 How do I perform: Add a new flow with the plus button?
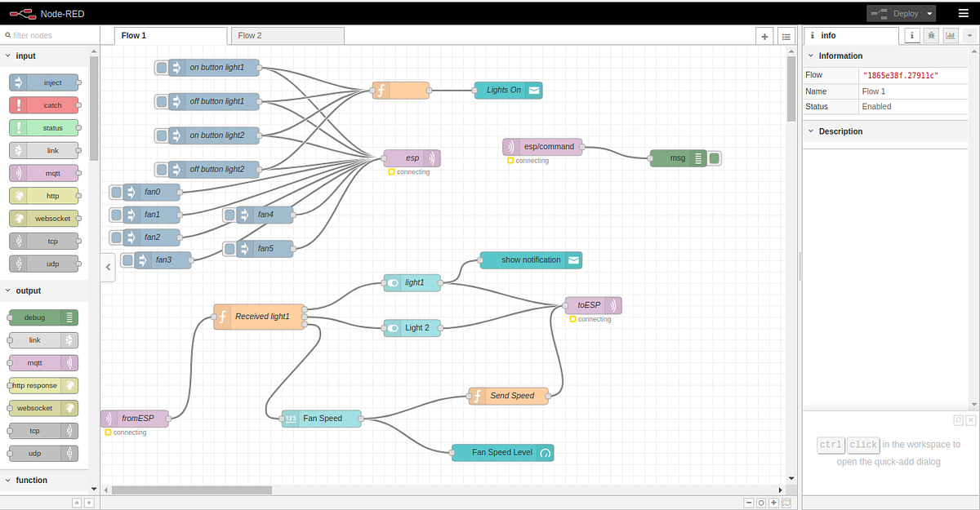click(764, 35)
